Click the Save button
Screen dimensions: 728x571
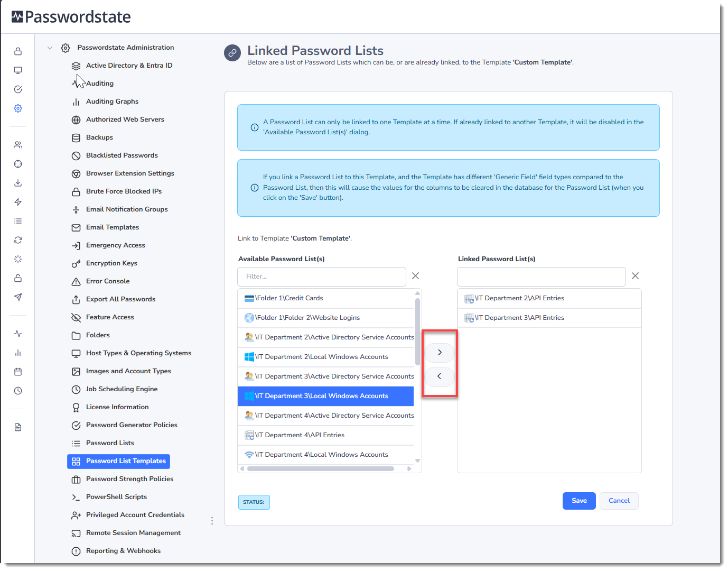click(579, 501)
